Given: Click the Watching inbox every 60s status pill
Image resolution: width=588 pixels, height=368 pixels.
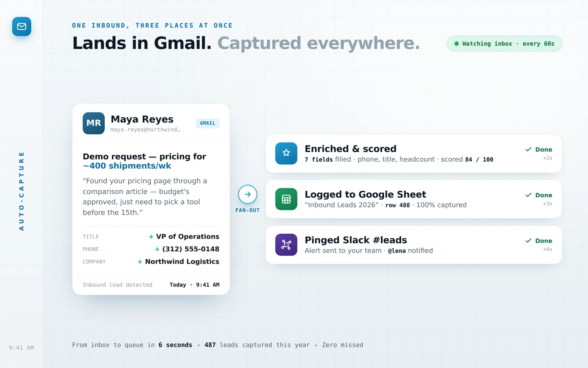Looking at the screenshot, I should point(504,43).
